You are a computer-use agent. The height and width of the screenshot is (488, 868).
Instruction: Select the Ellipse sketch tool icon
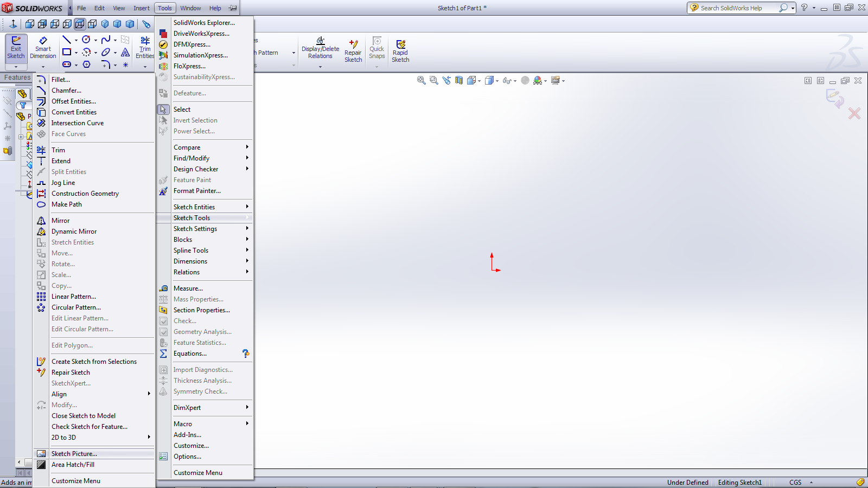tap(105, 52)
